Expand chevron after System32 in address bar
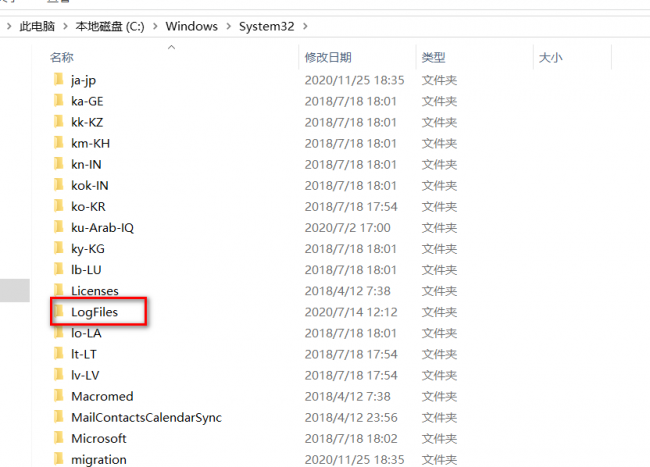Image resolution: width=650 pixels, height=467 pixels. point(306,27)
